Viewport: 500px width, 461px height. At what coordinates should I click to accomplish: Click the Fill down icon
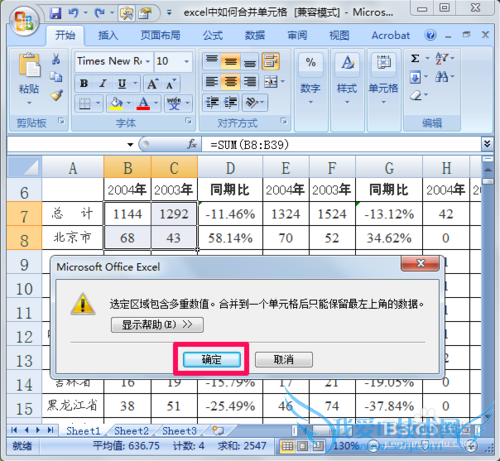pos(415,78)
